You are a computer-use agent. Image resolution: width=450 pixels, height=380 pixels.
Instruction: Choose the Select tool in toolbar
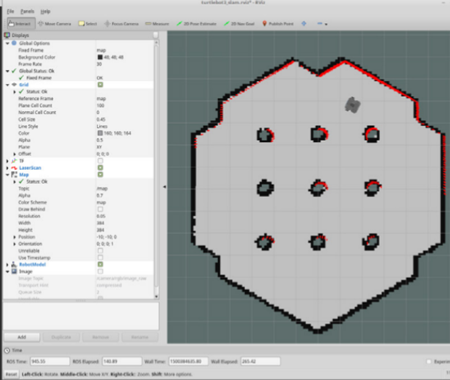click(88, 24)
